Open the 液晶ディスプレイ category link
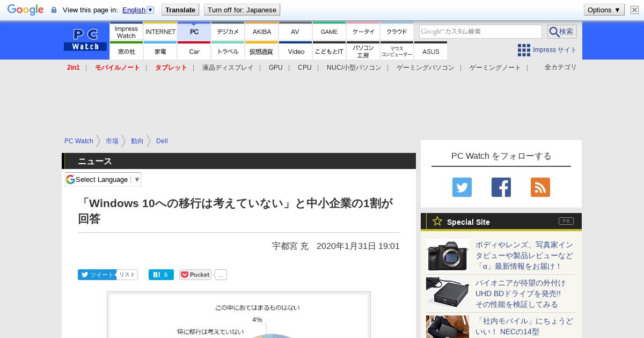The width and height of the screenshot is (644, 338). (x=228, y=68)
